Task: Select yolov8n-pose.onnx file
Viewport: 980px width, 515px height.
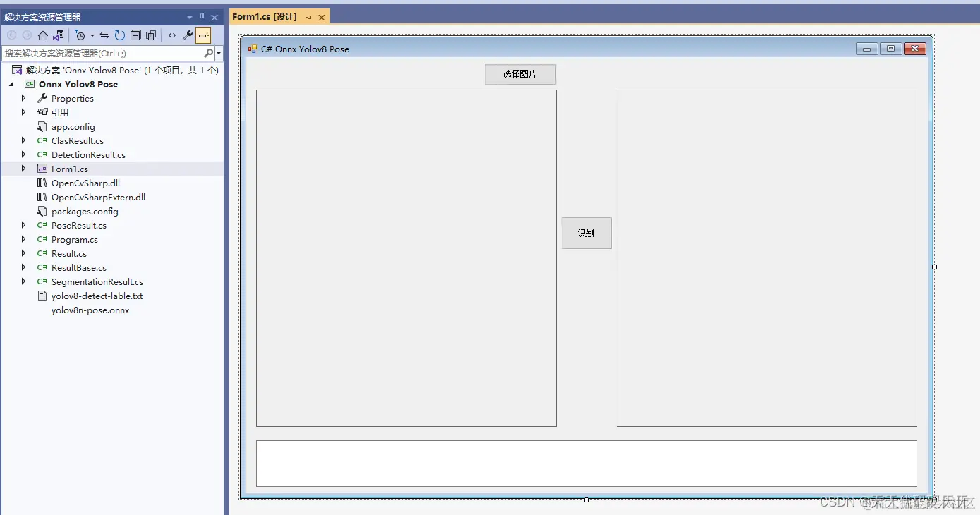Action: coord(90,310)
